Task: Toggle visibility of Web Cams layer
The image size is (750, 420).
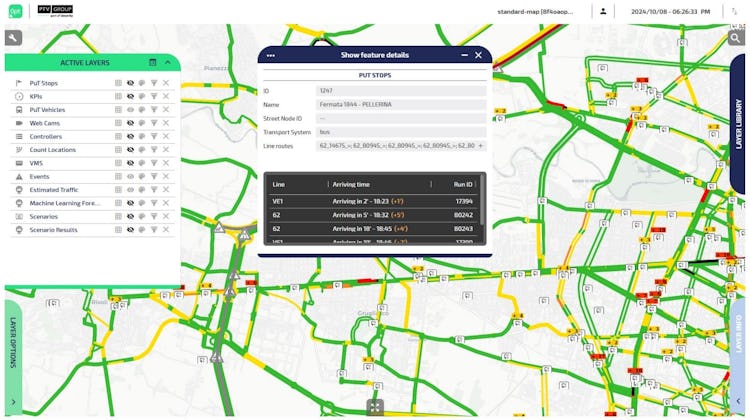Action: tap(130, 123)
